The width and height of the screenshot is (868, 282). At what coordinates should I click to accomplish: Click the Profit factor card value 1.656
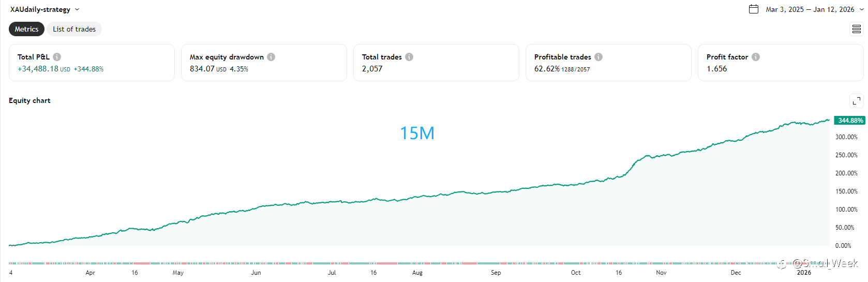[x=717, y=69]
